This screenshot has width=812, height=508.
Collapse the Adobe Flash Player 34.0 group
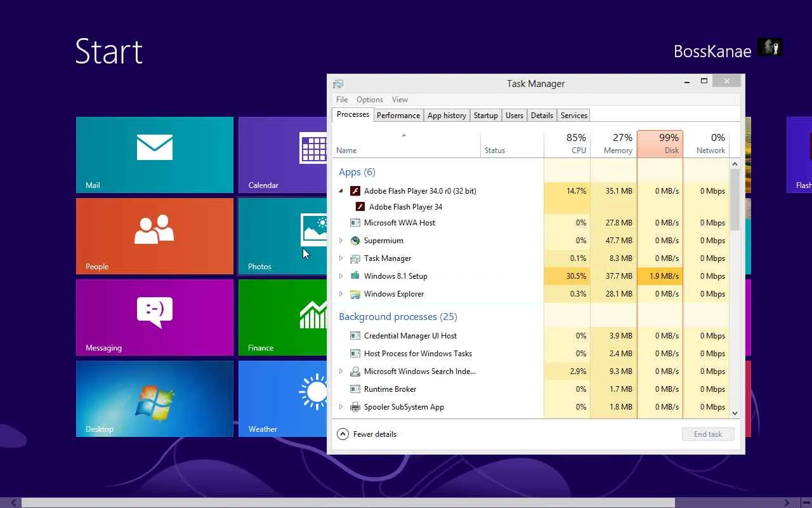click(x=341, y=190)
